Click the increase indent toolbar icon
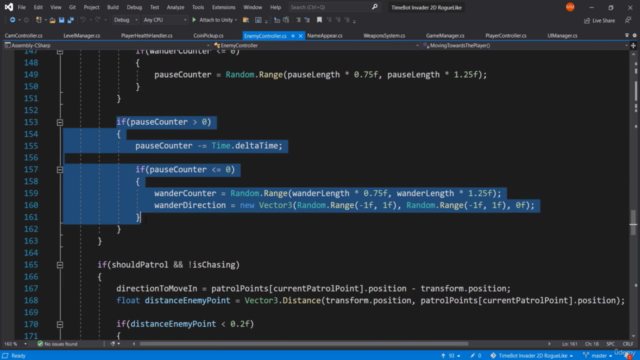The image size is (640, 360). pyautogui.click(x=286, y=20)
